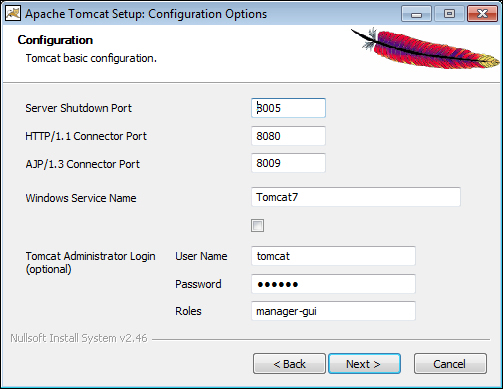The width and height of the screenshot is (503, 389).
Task: Return to the previous page with Back
Action: click(289, 364)
